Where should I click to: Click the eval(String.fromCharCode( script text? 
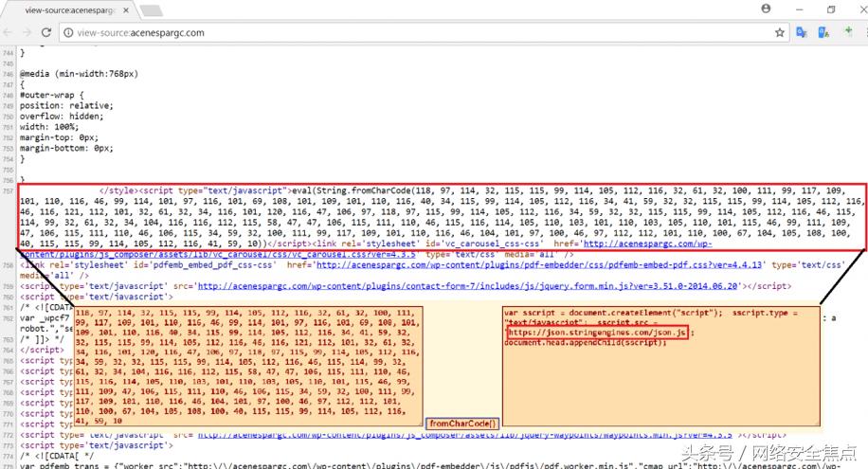click(x=353, y=190)
